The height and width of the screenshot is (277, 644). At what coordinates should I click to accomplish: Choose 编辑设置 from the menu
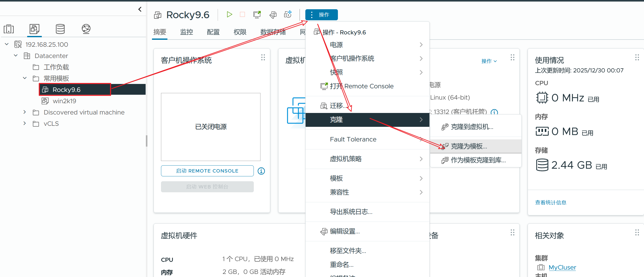coord(367,231)
